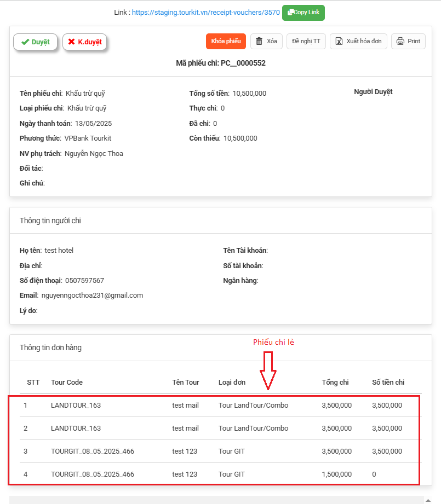Click the VPBank Tourkit payment method
The width and height of the screenshot is (441, 504).
[x=88, y=138]
